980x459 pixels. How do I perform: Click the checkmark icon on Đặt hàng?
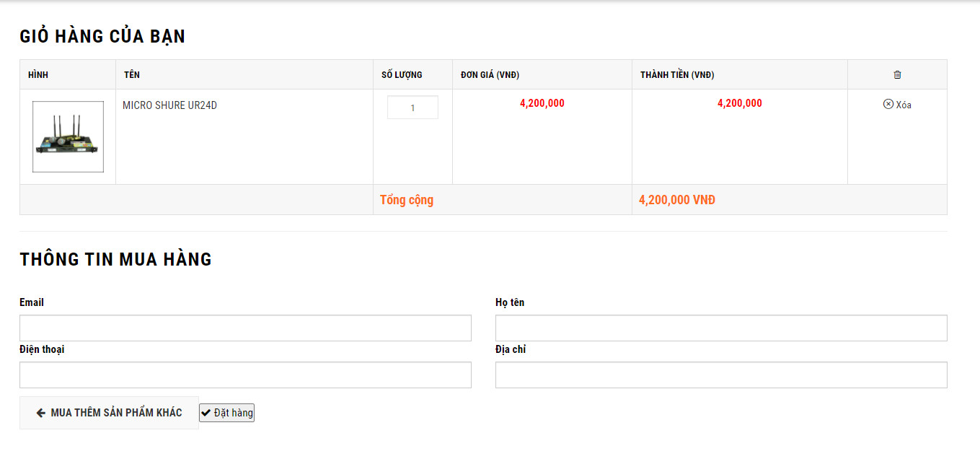[206, 413]
